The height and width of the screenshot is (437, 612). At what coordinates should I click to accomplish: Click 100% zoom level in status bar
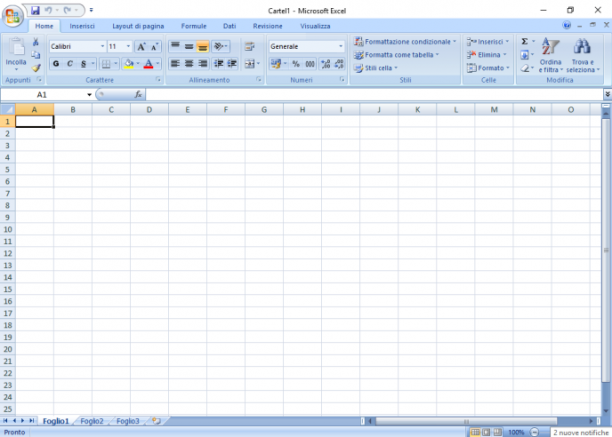click(516, 432)
